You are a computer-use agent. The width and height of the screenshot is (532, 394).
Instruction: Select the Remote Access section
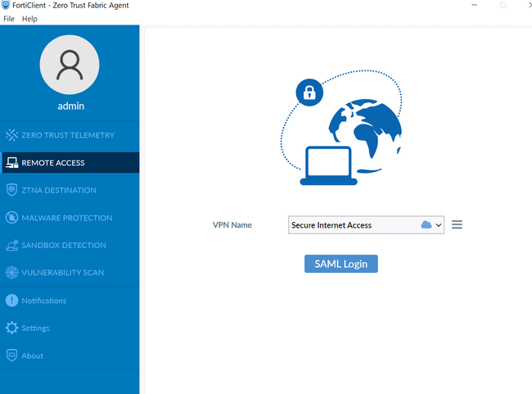click(x=70, y=163)
